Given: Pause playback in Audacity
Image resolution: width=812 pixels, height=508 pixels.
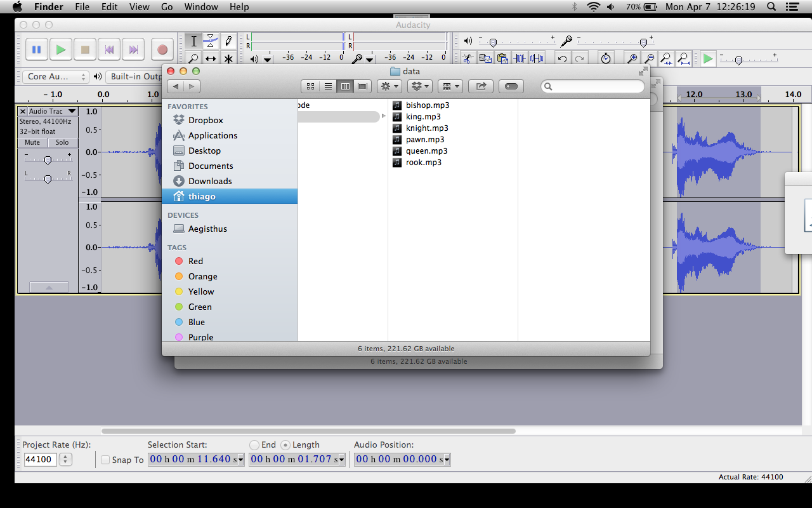Looking at the screenshot, I should click(36, 49).
